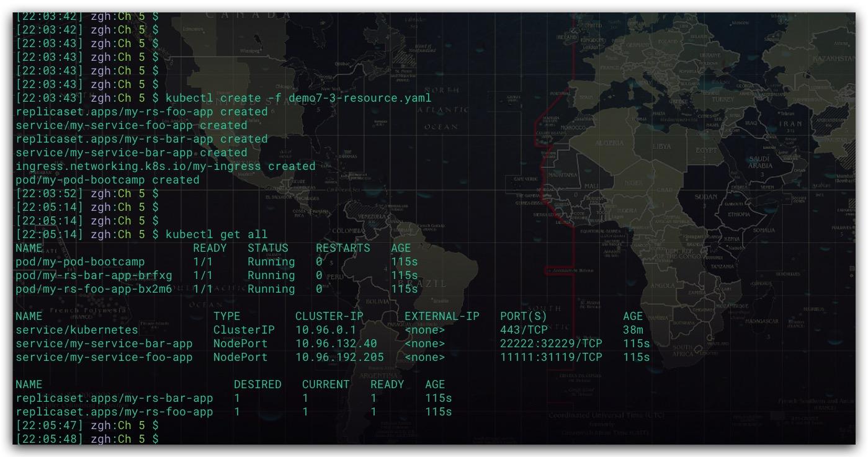Click the final [22:05:48] prompt line

click(x=87, y=439)
